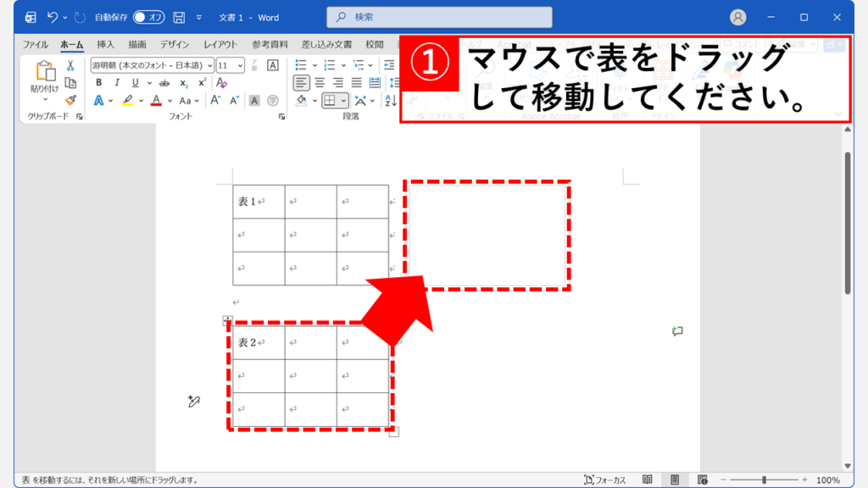Open the font name dropdown
Viewport: 868px width, 488px height.
tap(209, 64)
